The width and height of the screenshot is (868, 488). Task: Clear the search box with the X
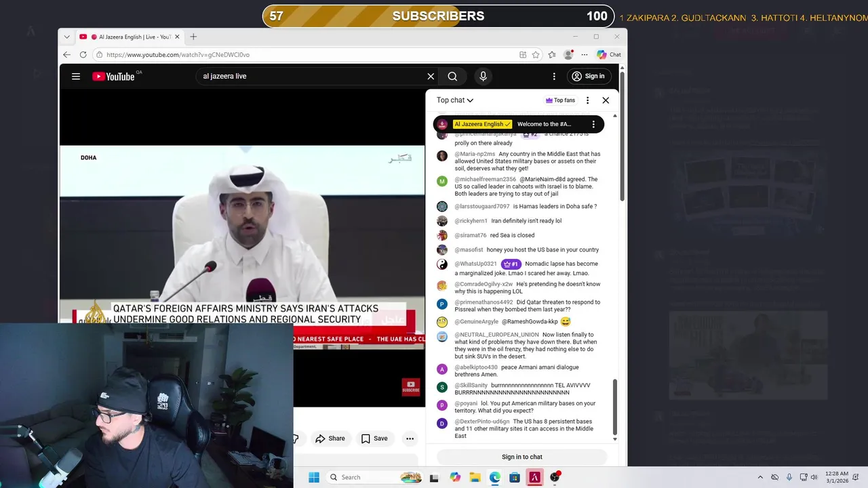click(x=431, y=77)
